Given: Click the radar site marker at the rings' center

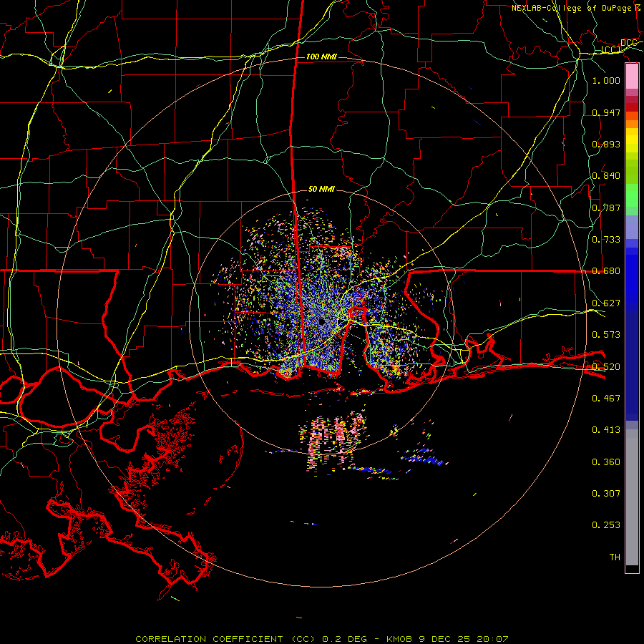Looking at the screenshot, I should (322, 323).
